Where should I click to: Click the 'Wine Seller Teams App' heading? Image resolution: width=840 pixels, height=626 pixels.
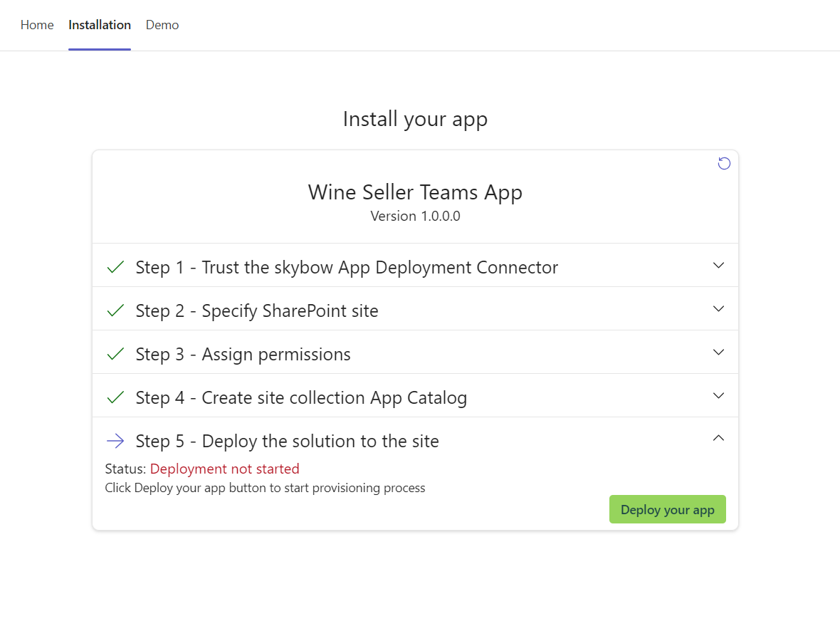(x=415, y=192)
